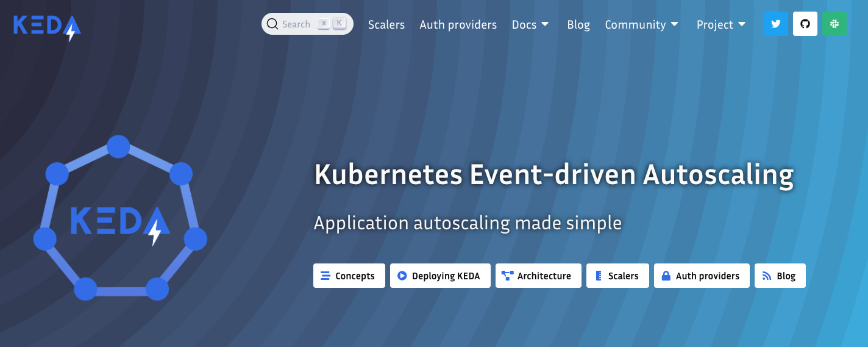
Task: Open the Deploying KEDA button
Action: 440,276
